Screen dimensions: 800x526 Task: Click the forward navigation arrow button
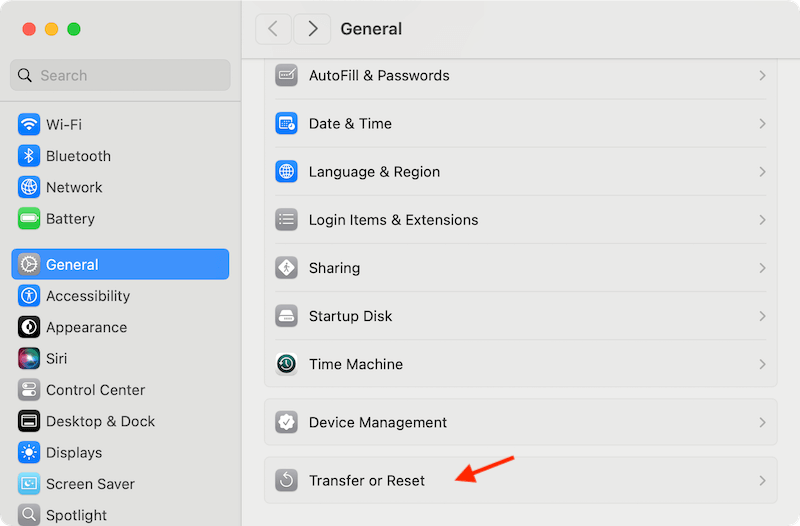pyautogui.click(x=312, y=29)
